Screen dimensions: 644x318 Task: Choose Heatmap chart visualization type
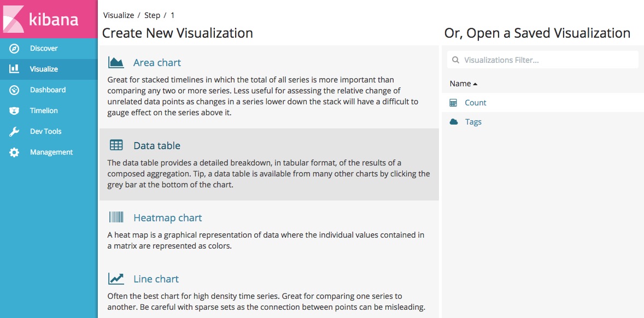168,217
